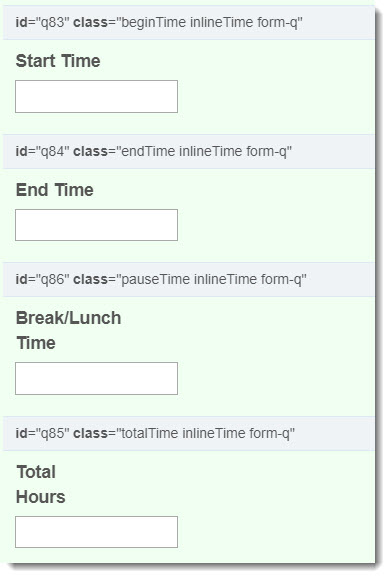Click the "Break/Lunch" label text

coord(69,318)
